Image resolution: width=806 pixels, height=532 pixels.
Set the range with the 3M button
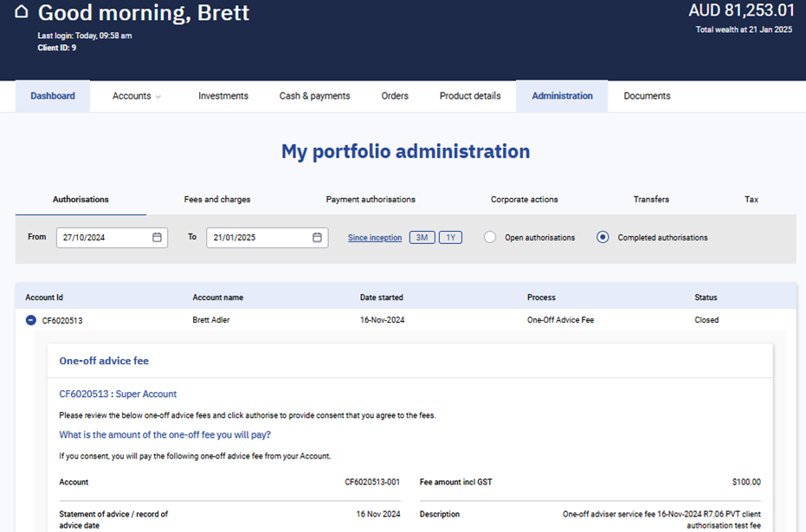(422, 238)
